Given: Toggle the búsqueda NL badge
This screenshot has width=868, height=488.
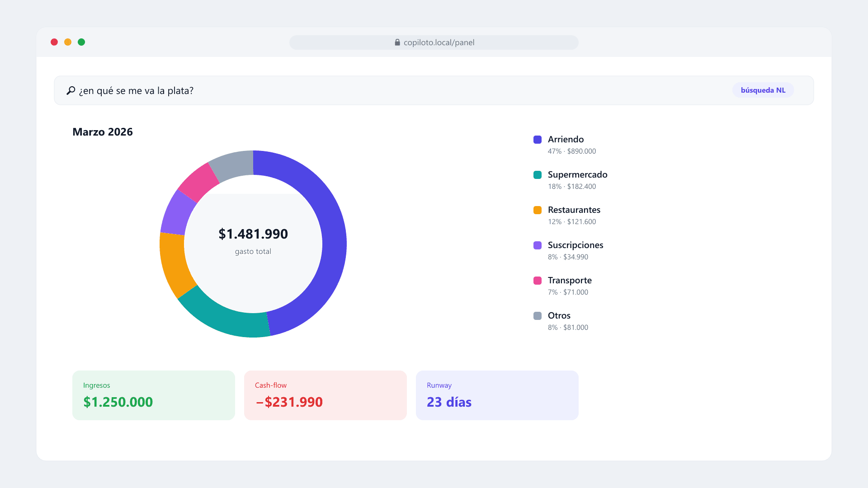Looking at the screenshot, I should (x=763, y=90).
